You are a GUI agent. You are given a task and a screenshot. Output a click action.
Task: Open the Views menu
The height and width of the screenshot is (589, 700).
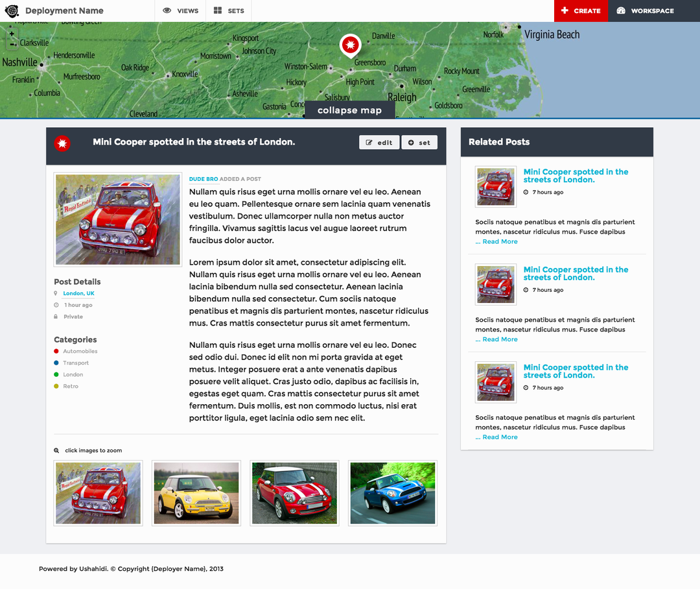click(x=180, y=11)
